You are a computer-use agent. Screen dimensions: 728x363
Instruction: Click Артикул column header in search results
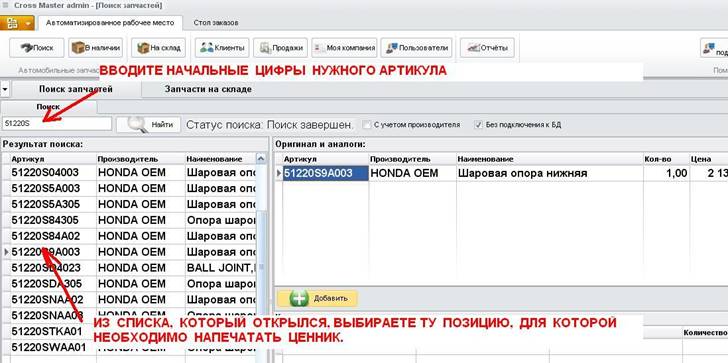click(x=53, y=159)
